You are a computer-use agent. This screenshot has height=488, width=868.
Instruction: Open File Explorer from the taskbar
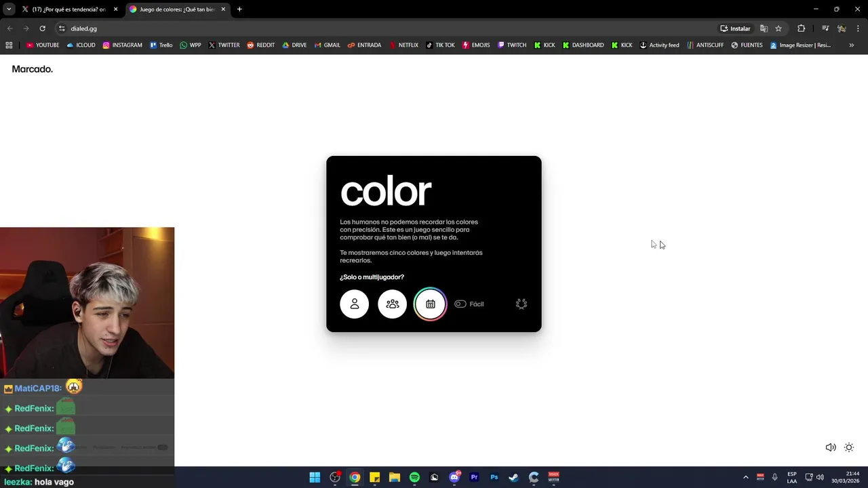click(395, 477)
